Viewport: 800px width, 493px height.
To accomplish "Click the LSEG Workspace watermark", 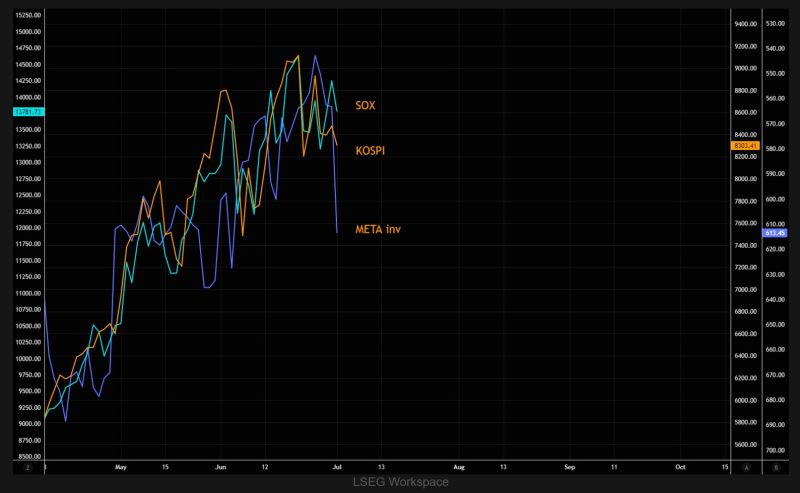I will coord(401,482).
